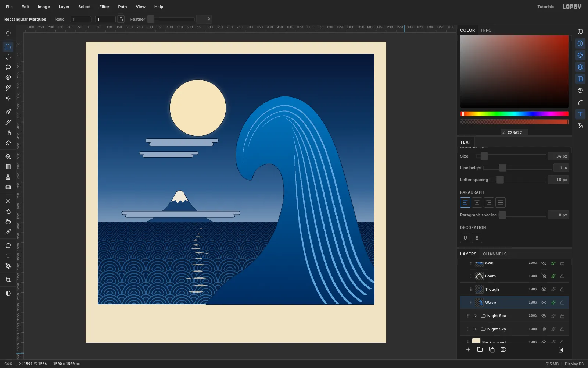Viewport: 588px width, 368px height.
Task: Select the Eraser tool
Action: click(x=8, y=143)
